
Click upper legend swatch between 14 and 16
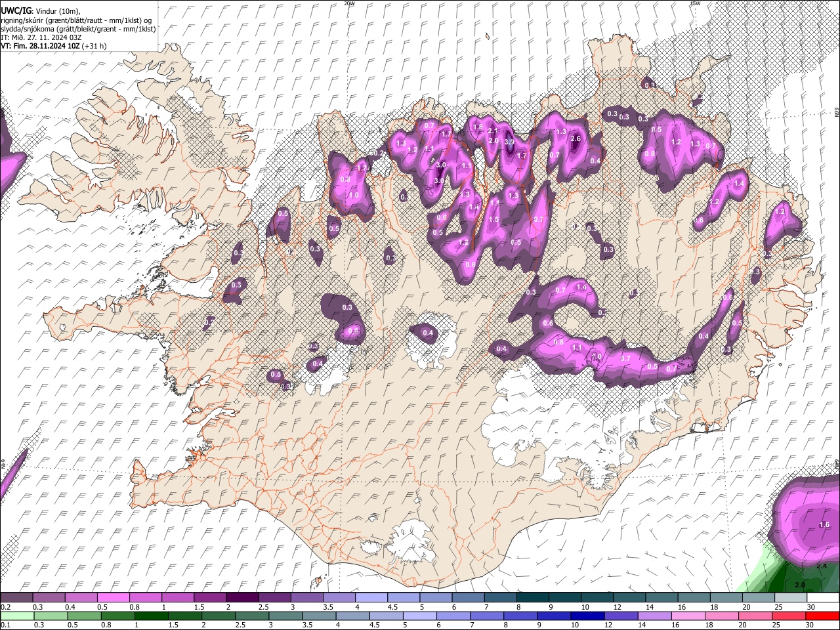click(662, 597)
